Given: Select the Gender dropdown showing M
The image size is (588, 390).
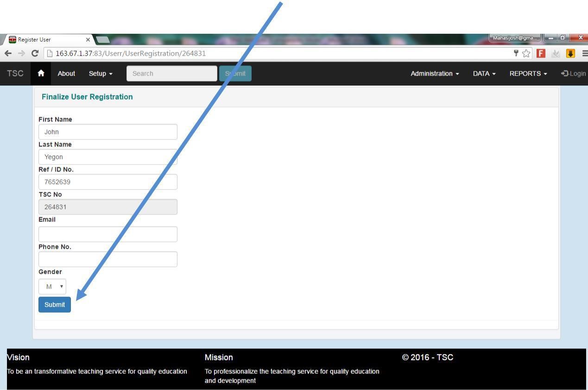Looking at the screenshot, I should 52,286.
